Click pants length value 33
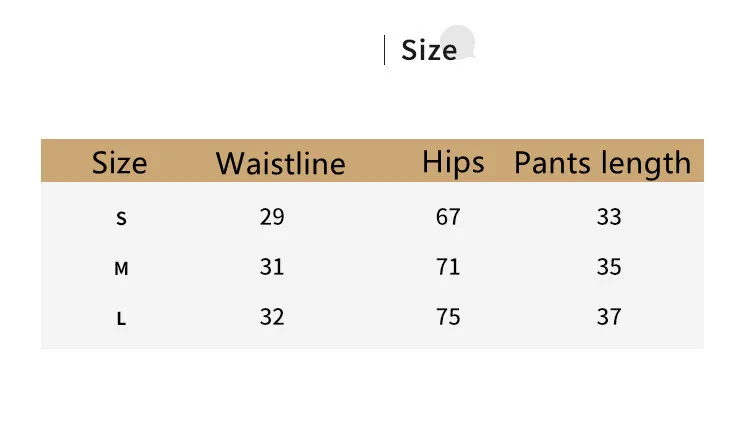Viewport: 750px width, 429px height. (x=608, y=216)
